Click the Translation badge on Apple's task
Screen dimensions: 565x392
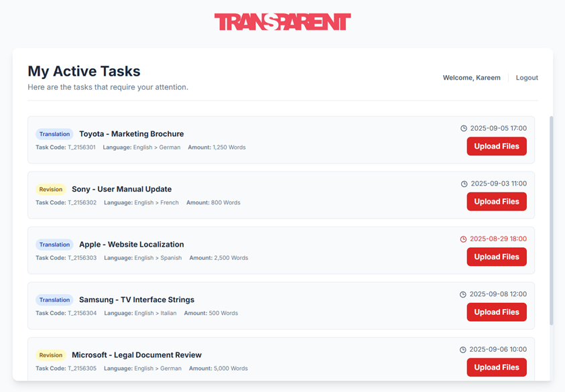[x=54, y=244]
